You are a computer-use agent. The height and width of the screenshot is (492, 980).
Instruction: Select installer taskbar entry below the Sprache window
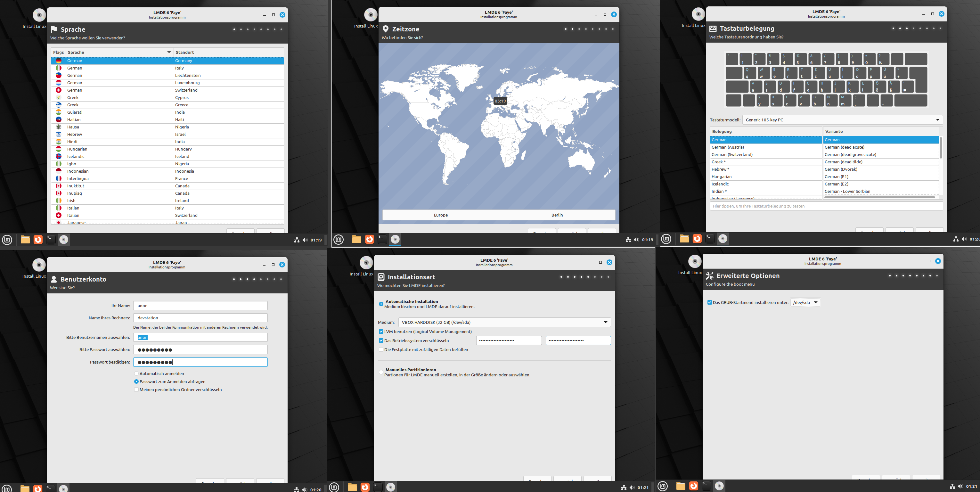click(x=63, y=240)
